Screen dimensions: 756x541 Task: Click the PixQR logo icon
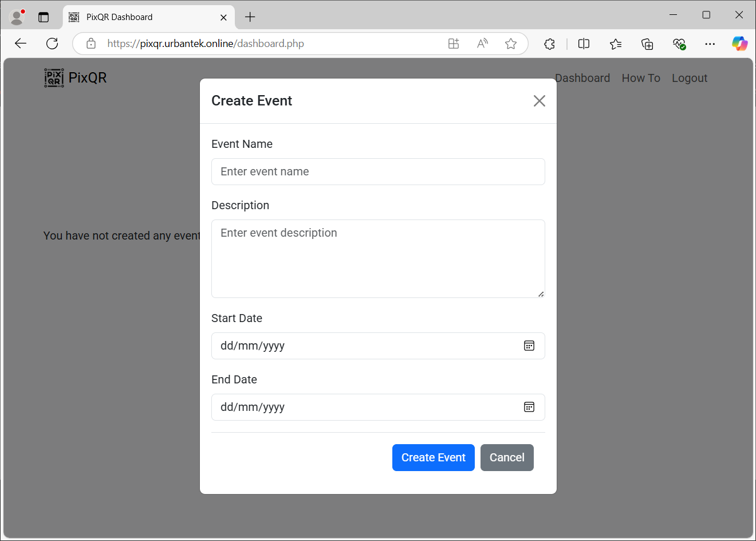(54, 77)
